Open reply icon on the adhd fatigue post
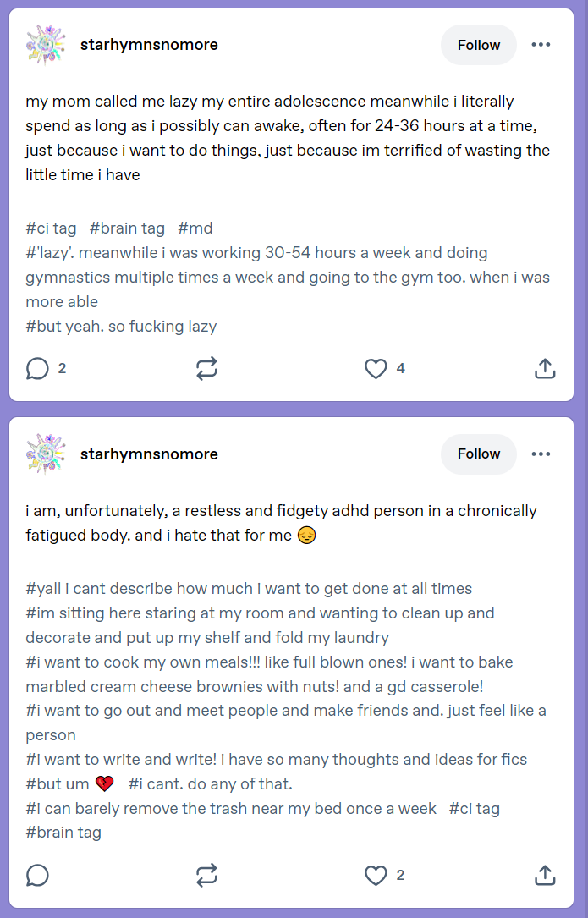 (x=37, y=875)
